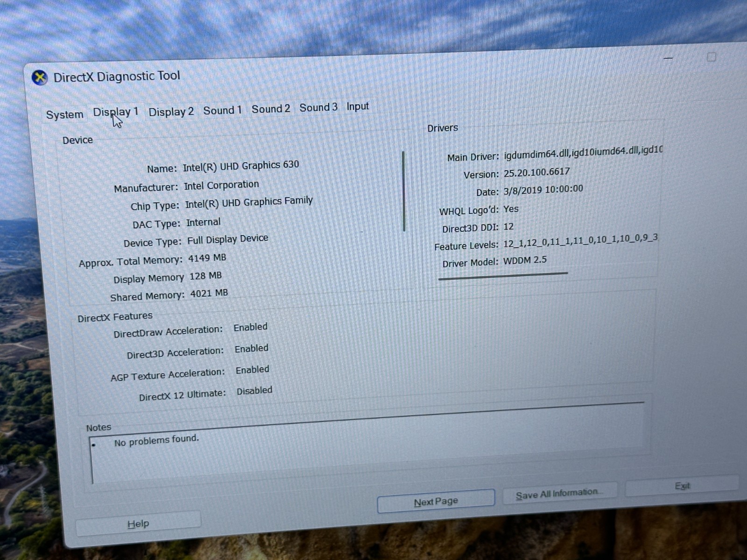Click the Device section vertical scrollbar
Viewport: 747px width, 560px height.
[403, 191]
